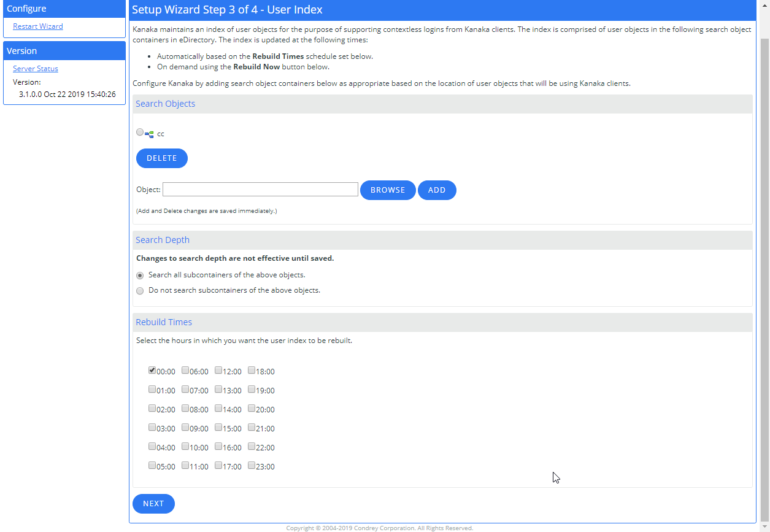Click the NEXT button
This screenshot has height=532, width=770.
tap(153, 504)
